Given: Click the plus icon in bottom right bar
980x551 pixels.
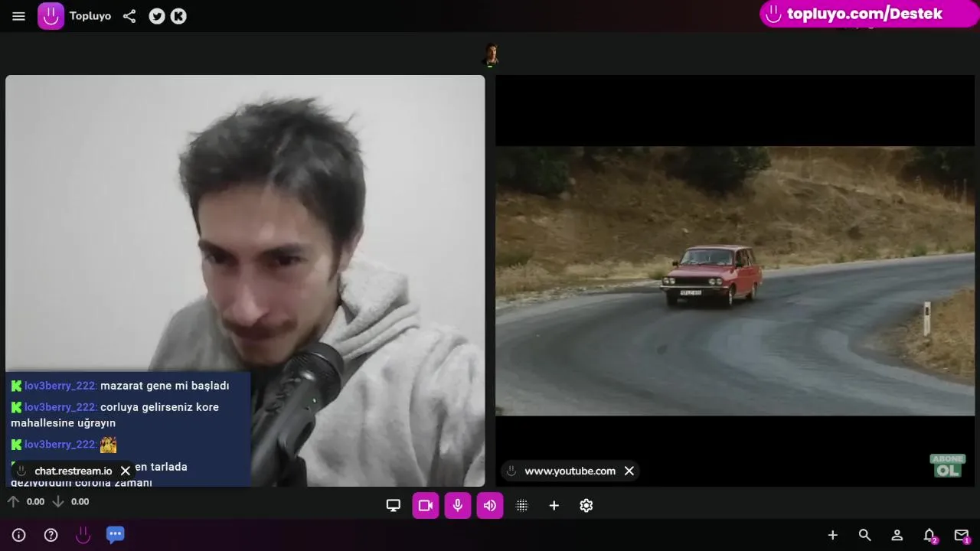Looking at the screenshot, I should coord(833,535).
